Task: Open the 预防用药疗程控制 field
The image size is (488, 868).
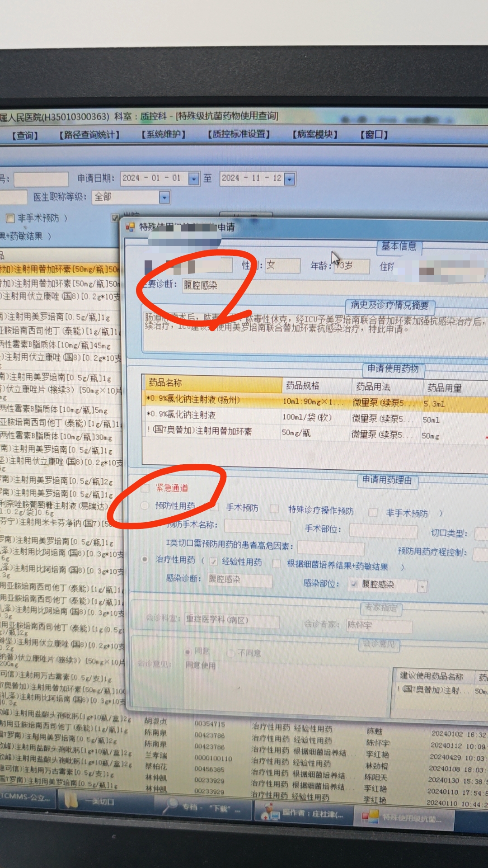Action: coord(480,553)
